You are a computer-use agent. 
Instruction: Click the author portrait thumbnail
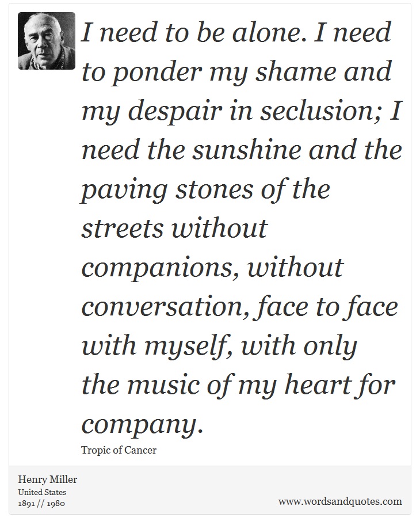point(47,41)
